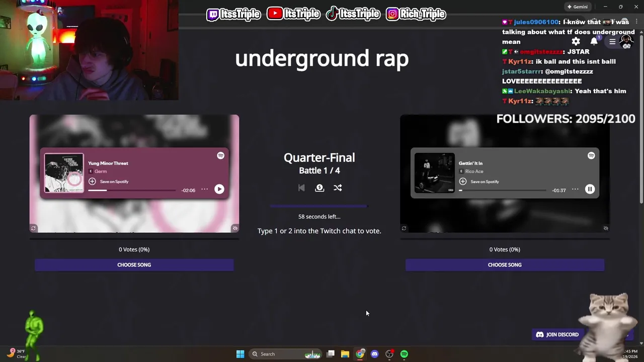Open the Rico Ace album cover thumbnail
Image resolution: width=644 pixels, height=362 pixels.
[434, 173]
